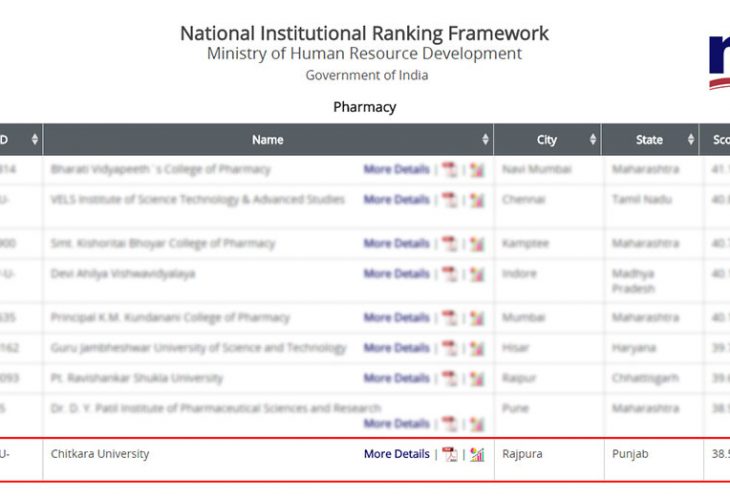Sort by the ID column arrows
730x500 pixels.
click(x=35, y=140)
